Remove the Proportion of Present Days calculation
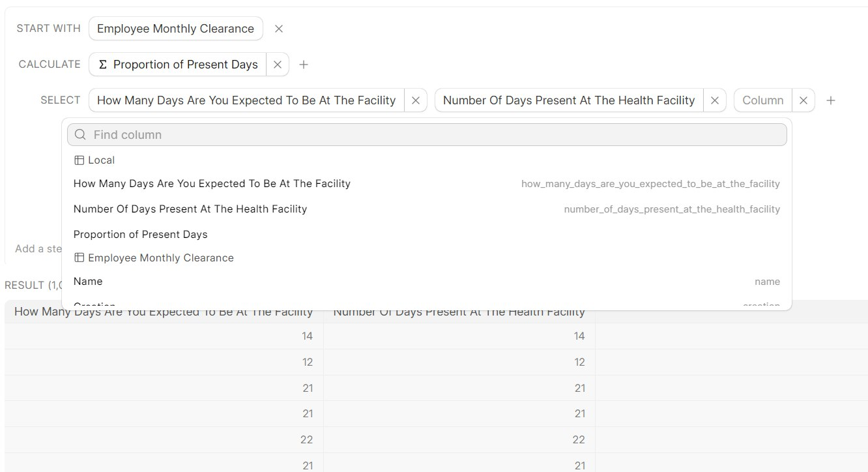Viewport: 868px width, 472px height. 278,64
